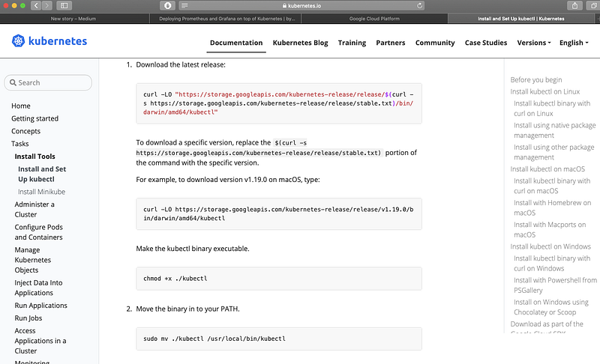Open Home in left sidebar
Screen dimensions: 600x364
pos(21,106)
